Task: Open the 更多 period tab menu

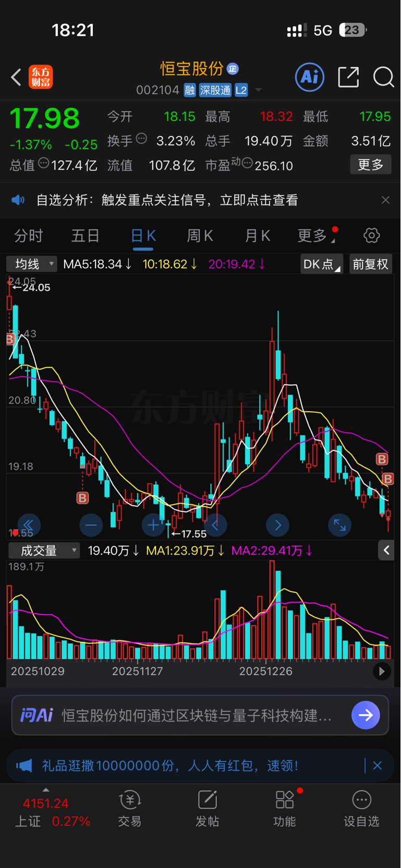Action: tap(316, 236)
